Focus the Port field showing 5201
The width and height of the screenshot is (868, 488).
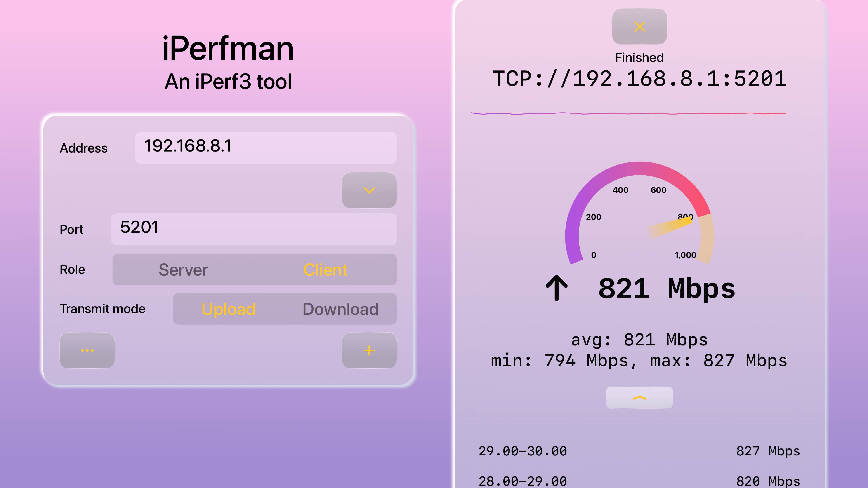click(x=254, y=229)
